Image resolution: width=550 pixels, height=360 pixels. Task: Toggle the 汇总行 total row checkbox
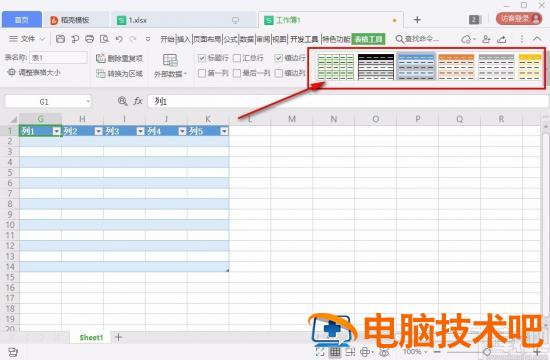click(x=237, y=58)
